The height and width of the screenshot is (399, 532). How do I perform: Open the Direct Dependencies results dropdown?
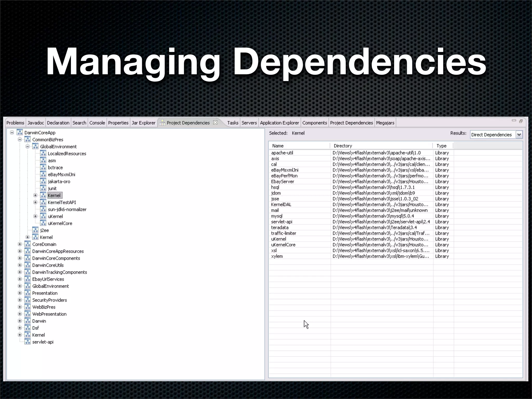click(x=519, y=135)
